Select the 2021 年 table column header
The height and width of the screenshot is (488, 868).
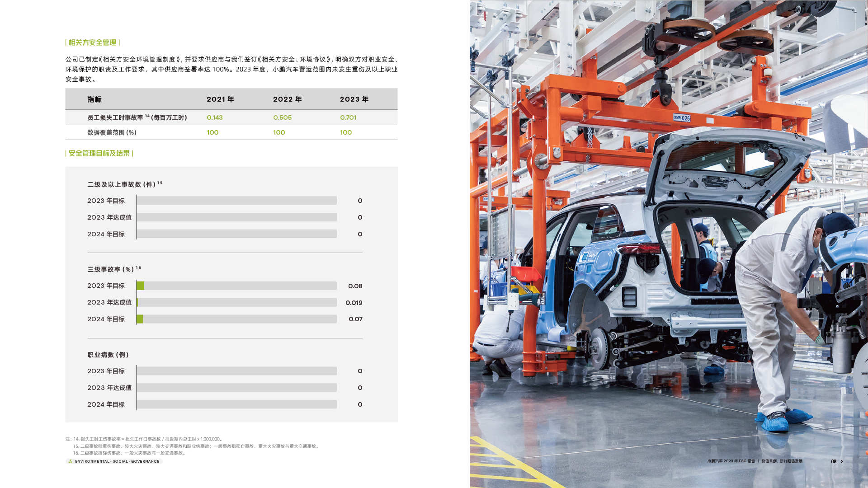(220, 99)
